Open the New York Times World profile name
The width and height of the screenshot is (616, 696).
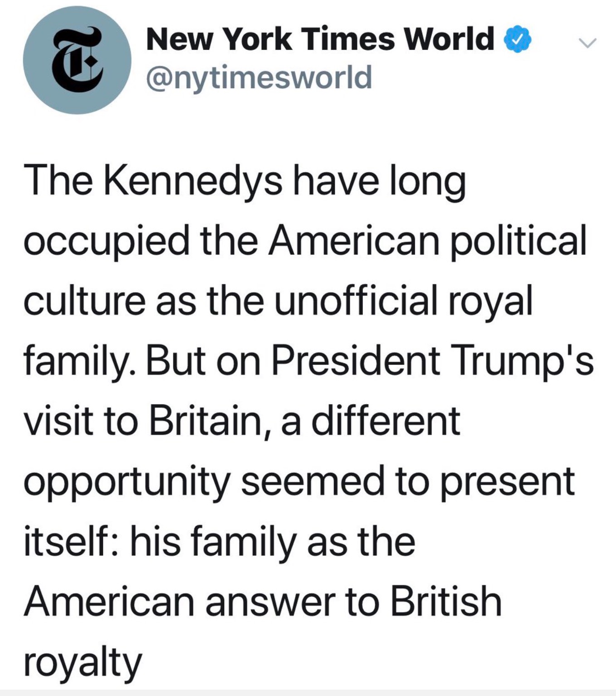(x=320, y=39)
